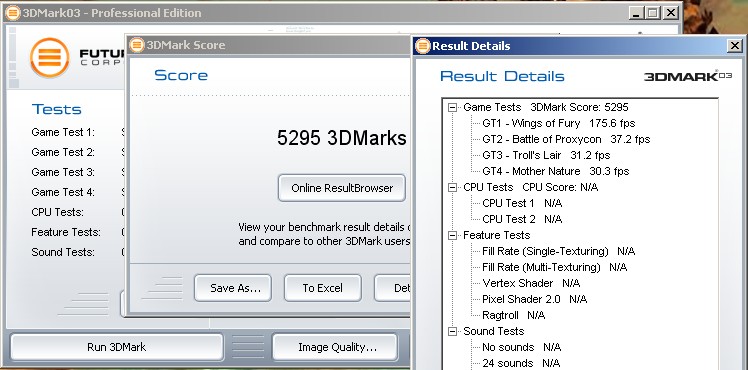This screenshot has width=748, height=370.
Task: Close the Result Details window
Action: [735, 46]
